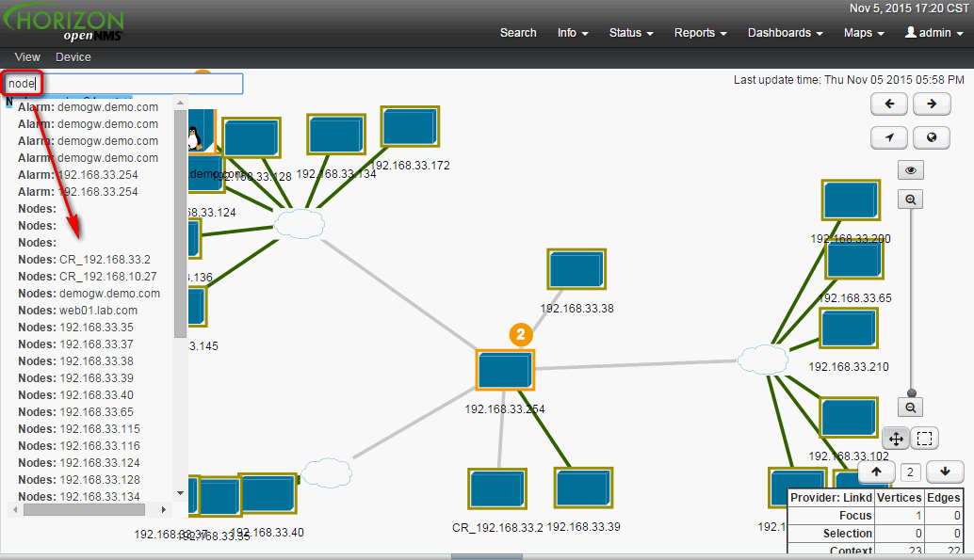
Task: Select suggestion Nodes: 192.168.33.37
Action: click(x=75, y=344)
